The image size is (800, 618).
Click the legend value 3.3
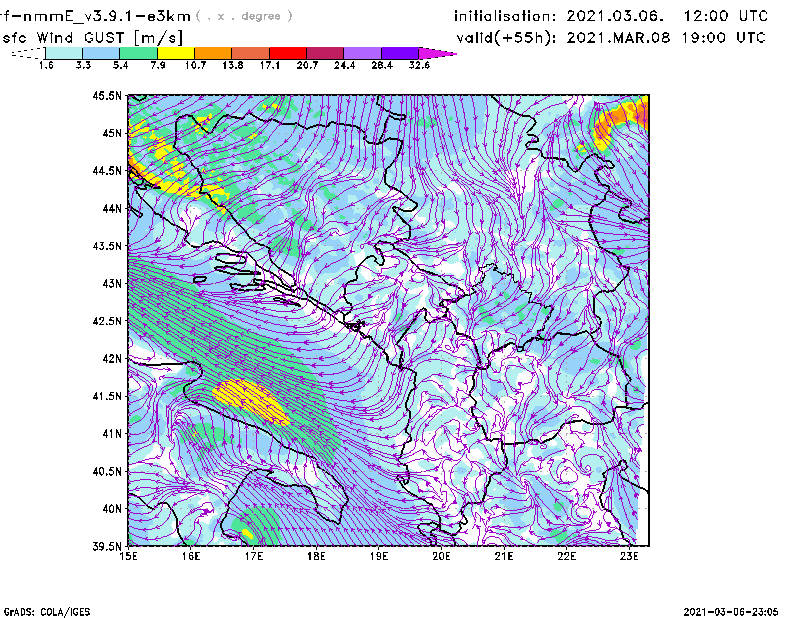pyautogui.click(x=83, y=65)
